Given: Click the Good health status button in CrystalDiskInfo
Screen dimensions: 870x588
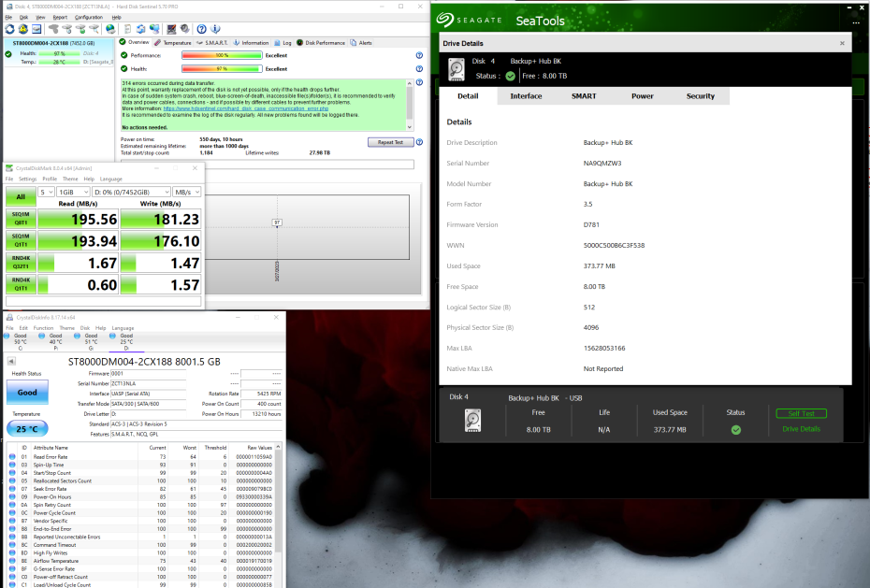Looking at the screenshot, I should [27, 393].
